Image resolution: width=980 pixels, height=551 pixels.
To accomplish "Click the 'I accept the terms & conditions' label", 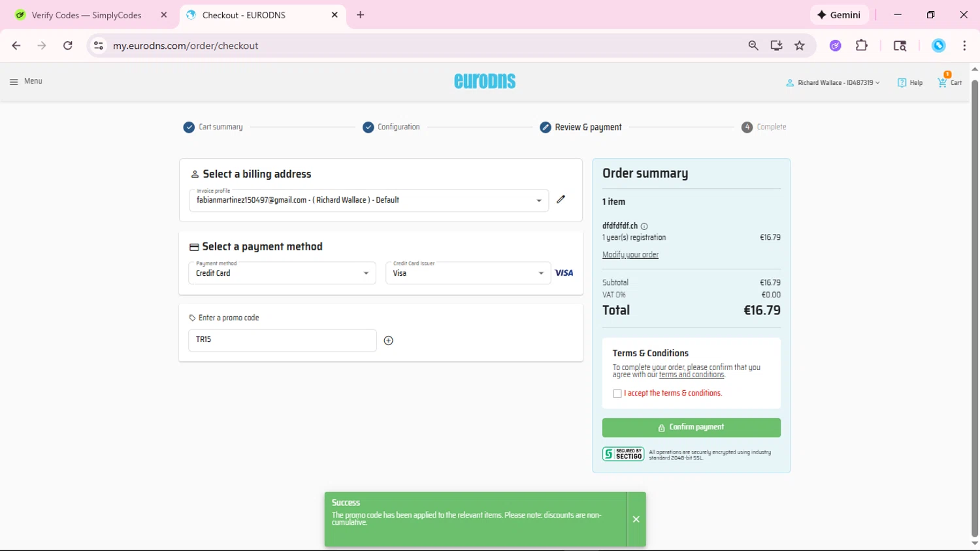I will [673, 393].
